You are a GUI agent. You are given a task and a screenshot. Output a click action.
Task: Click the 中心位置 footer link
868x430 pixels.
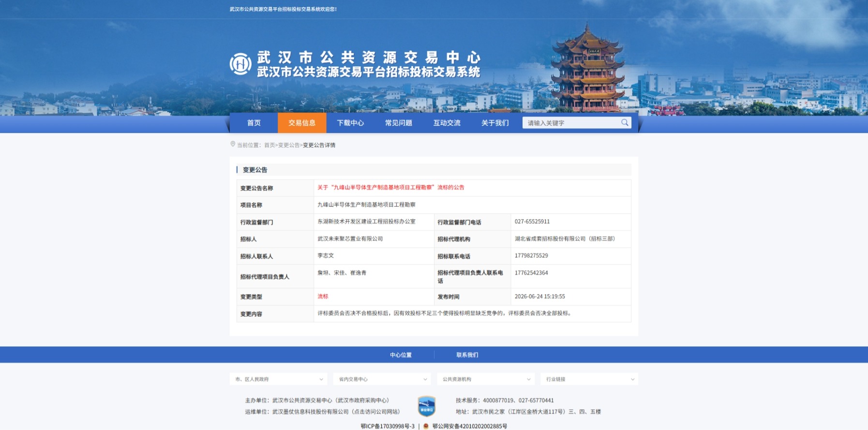click(401, 355)
